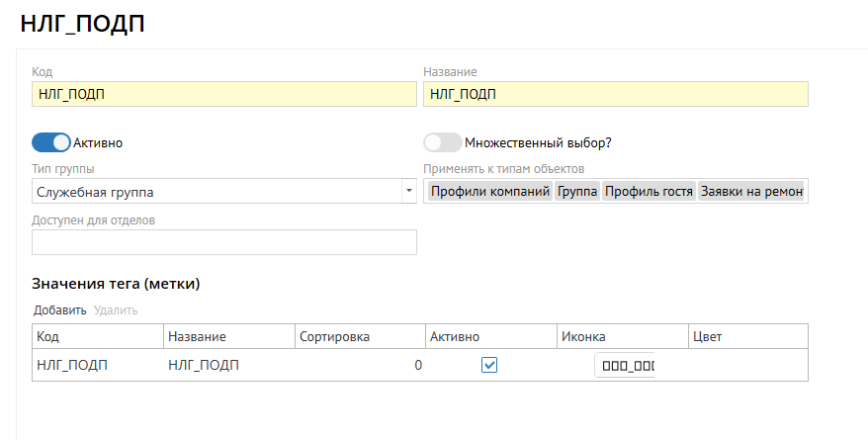Click the Удалить link above the table

coord(116,310)
